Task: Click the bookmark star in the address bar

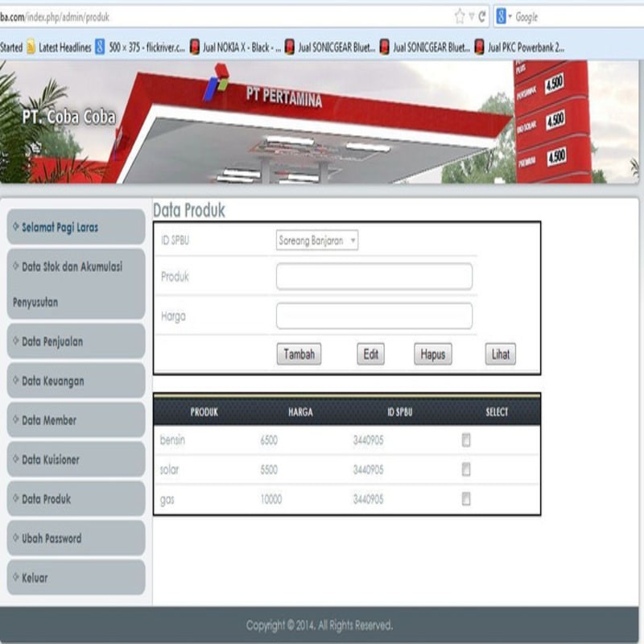Action: click(460, 15)
